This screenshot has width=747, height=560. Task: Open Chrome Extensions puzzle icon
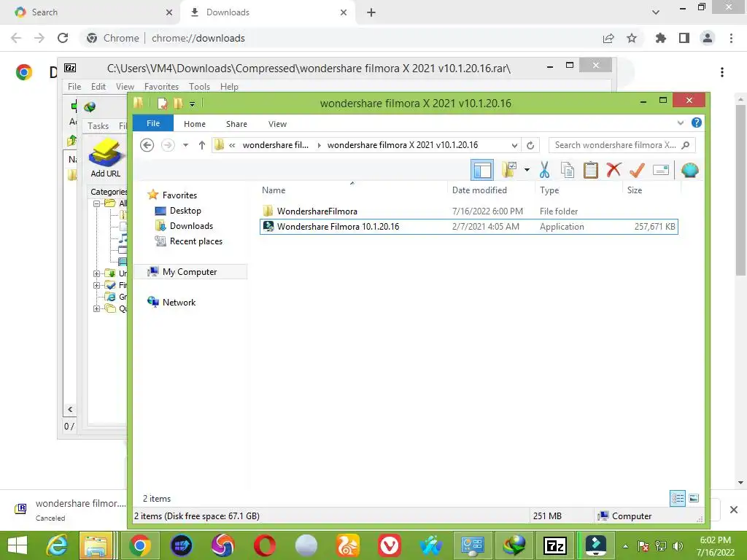click(660, 38)
